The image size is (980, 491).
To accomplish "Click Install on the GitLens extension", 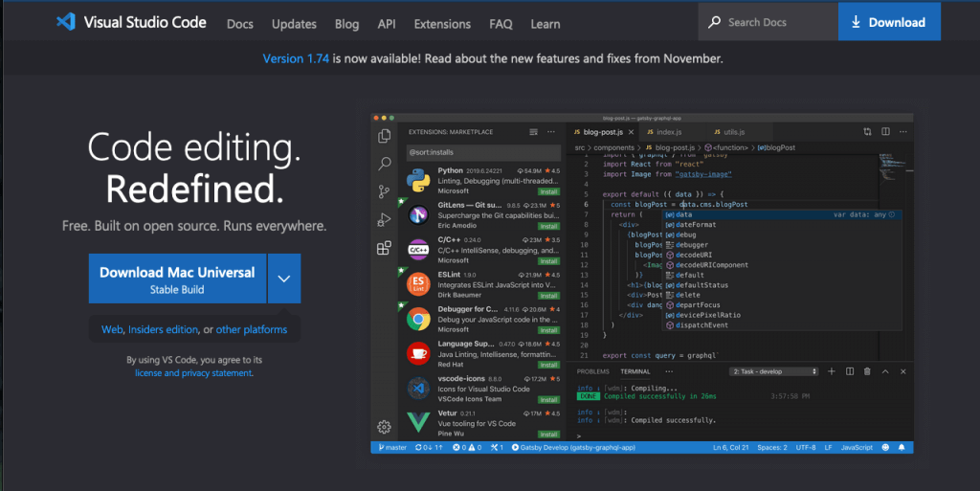I will click(548, 226).
